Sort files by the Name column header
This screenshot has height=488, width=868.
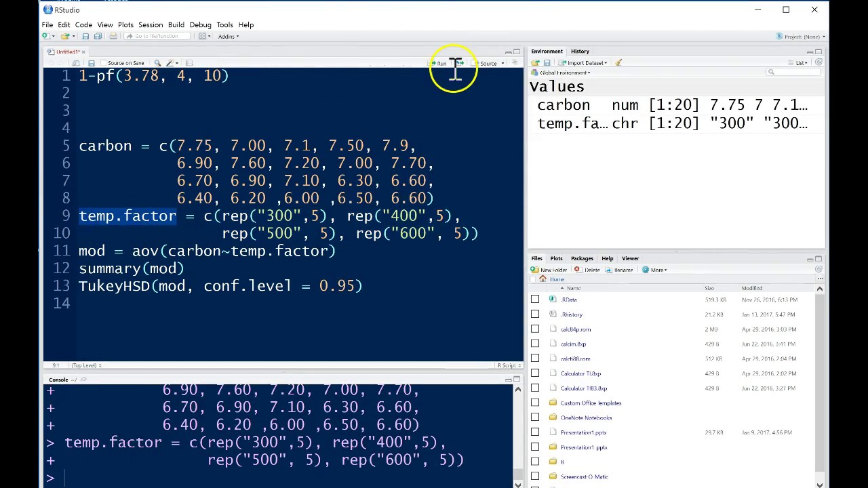point(573,288)
